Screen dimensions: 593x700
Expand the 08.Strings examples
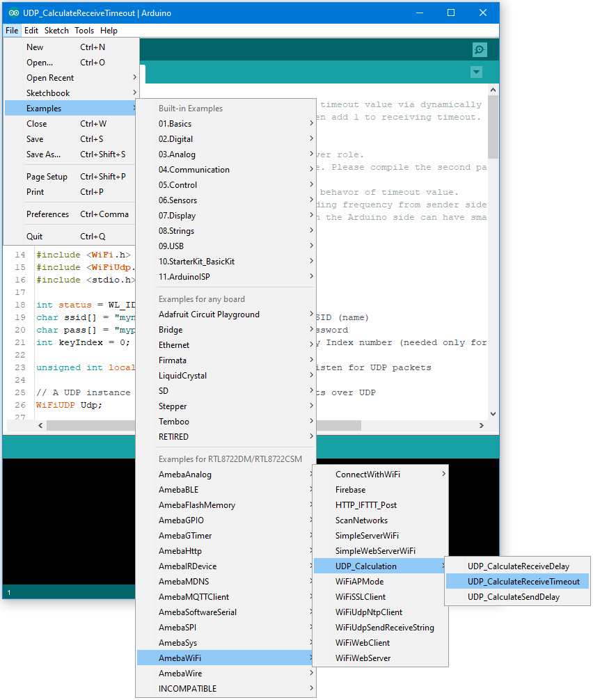click(x=226, y=231)
